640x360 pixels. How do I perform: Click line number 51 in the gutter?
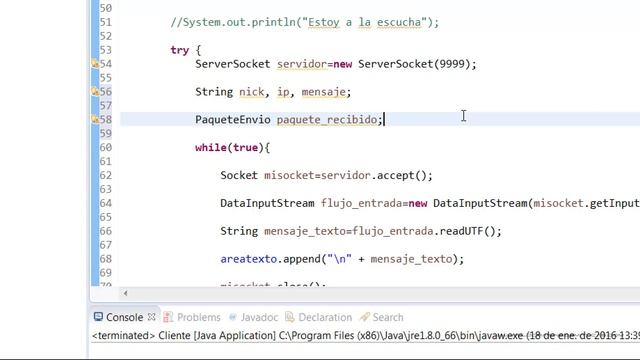pyautogui.click(x=106, y=22)
